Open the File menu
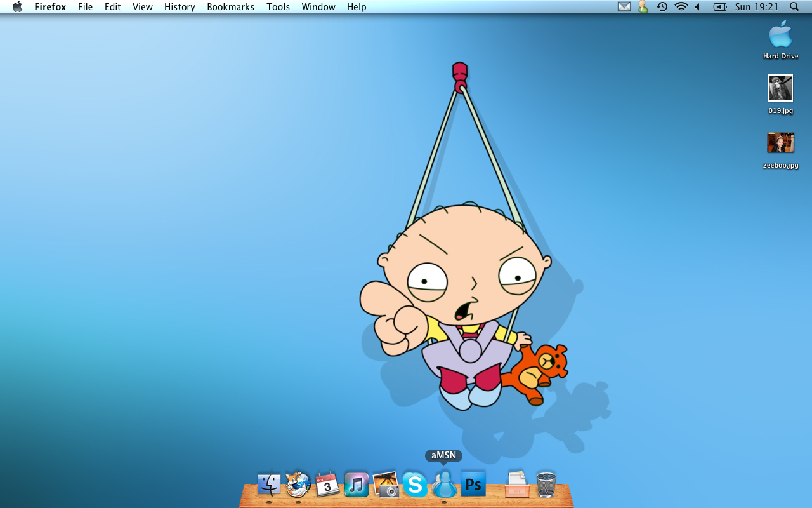 tap(86, 7)
